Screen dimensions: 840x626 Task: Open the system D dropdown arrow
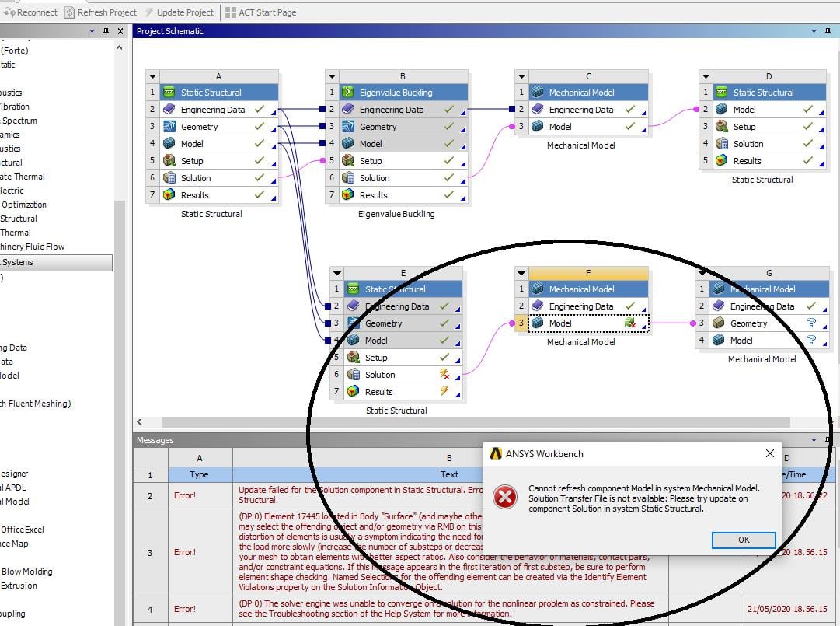coord(706,76)
